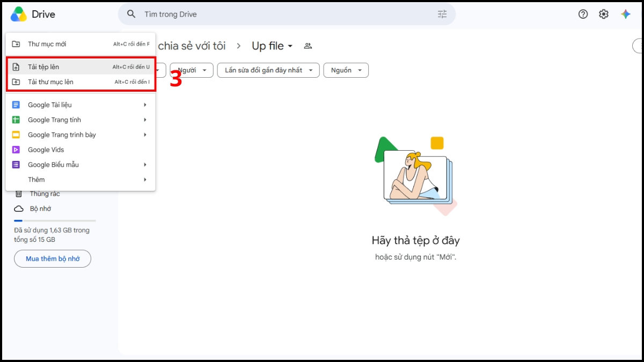The width and height of the screenshot is (644, 362).
Task: Select Thư mục mới menu entry
Action: click(x=80, y=44)
